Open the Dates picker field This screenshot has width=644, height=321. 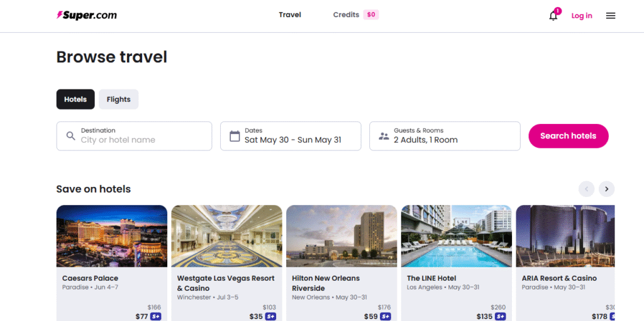pyautogui.click(x=291, y=136)
